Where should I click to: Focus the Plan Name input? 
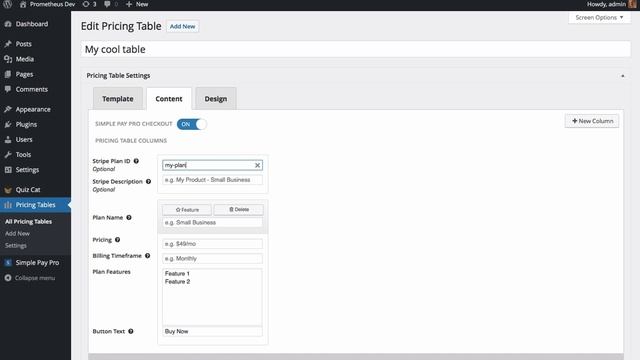point(212,222)
